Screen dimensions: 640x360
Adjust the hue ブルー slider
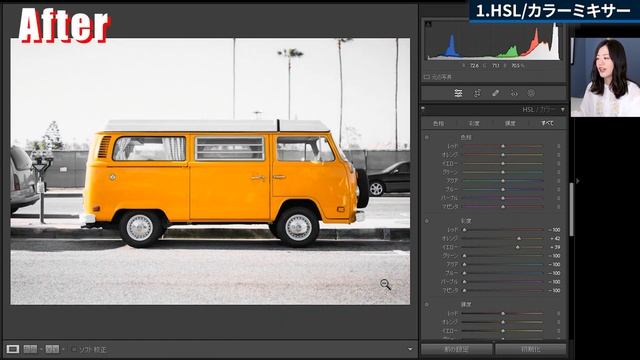pyautogui.click(x=503, y=189)
